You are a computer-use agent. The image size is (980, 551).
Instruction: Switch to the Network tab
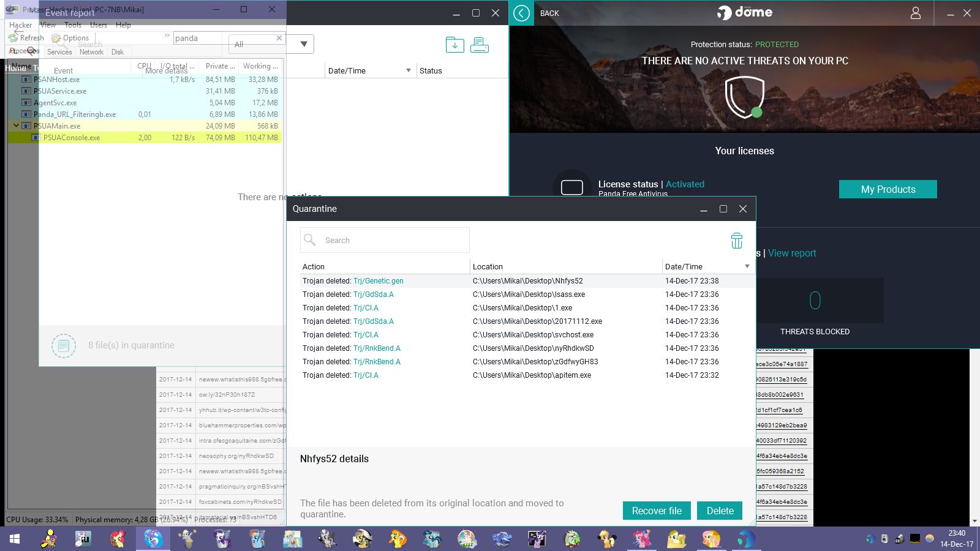tap(91, 52)
